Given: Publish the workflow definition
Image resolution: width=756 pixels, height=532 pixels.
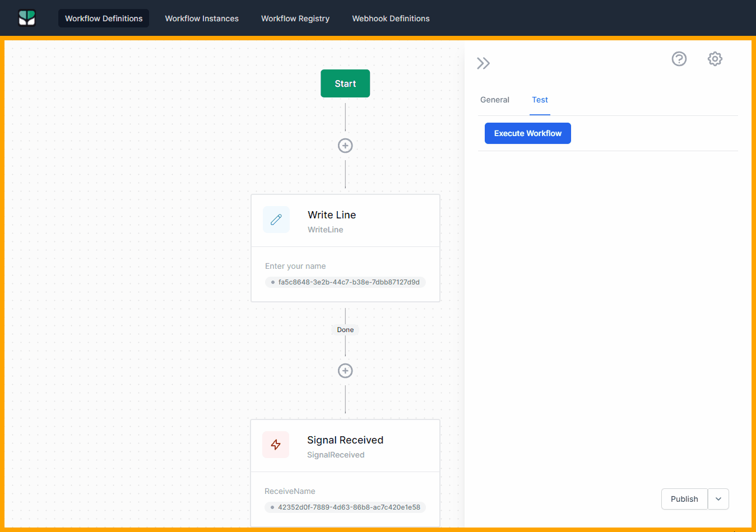Looking at the screenshot, I should (x=684, y=499).
